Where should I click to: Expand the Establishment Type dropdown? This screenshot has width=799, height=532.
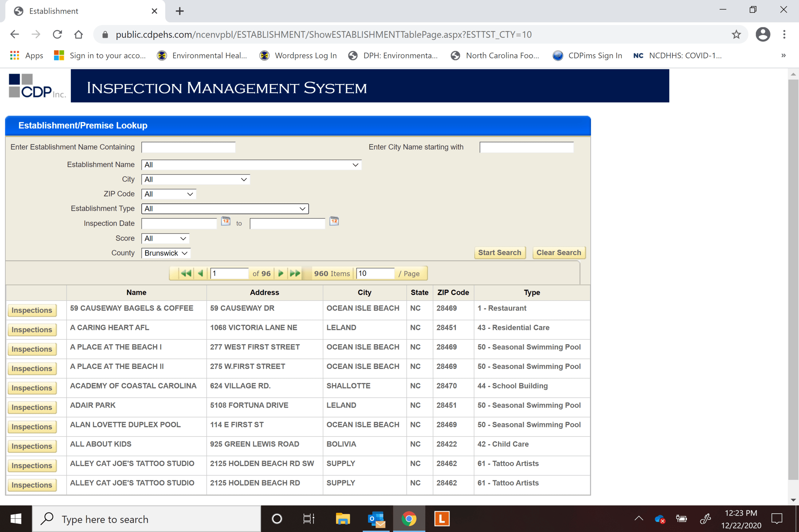(225, 209)
